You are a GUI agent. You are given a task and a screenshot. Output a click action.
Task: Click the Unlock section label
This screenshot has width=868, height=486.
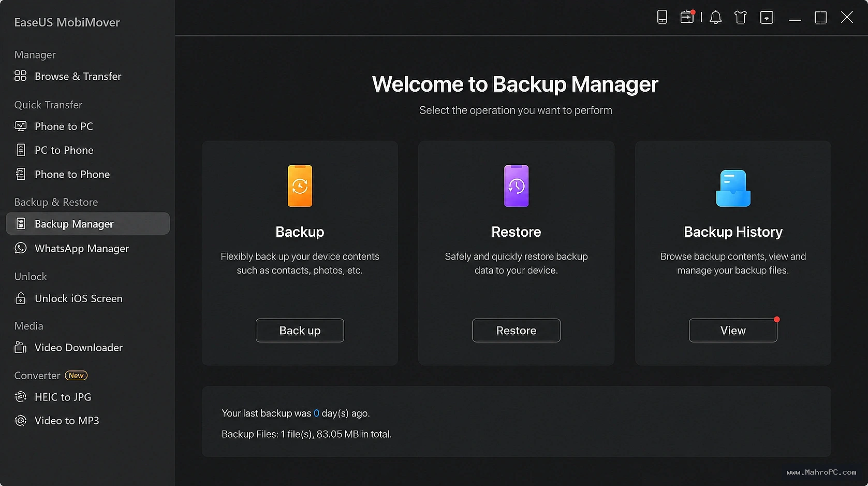click(31, 277)
